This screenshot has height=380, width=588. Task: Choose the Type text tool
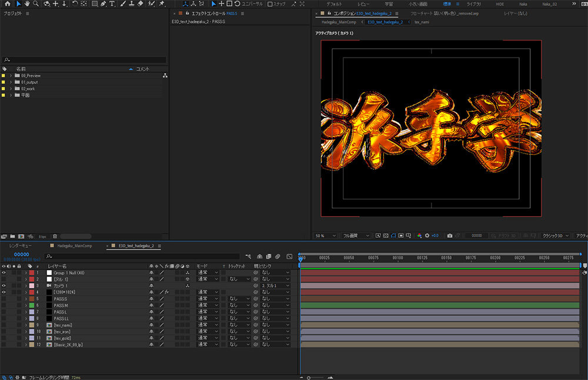(x=113, y=4)
